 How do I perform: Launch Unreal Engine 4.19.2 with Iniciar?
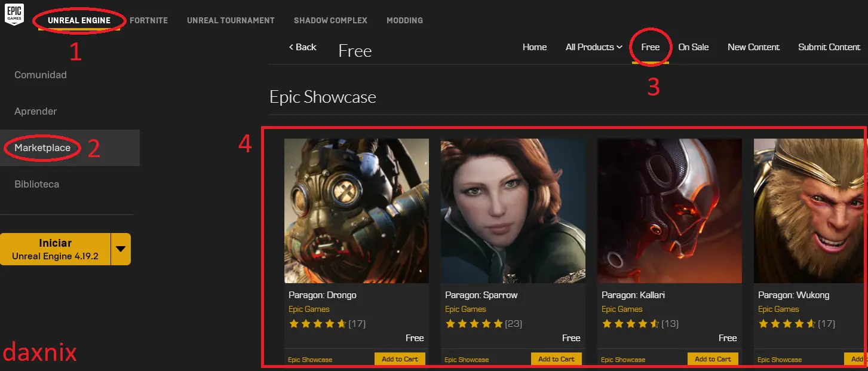(55, 249)
